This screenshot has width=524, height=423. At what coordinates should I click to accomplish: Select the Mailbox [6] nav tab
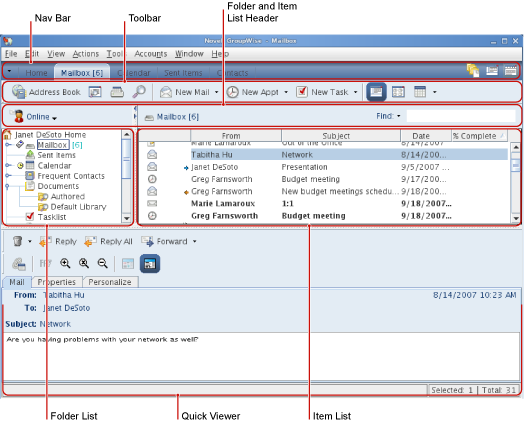click(x=82, y=72)
